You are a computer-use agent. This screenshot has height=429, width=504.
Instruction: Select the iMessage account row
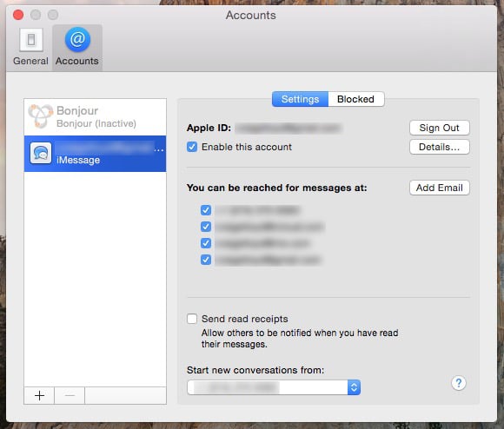(95, 154)
